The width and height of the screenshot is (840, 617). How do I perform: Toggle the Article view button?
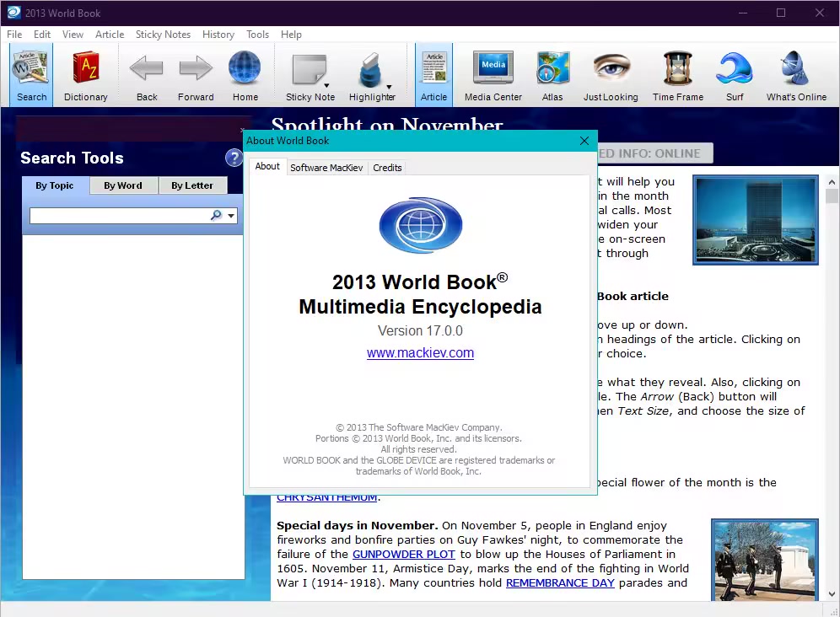[x=433, y=75]
